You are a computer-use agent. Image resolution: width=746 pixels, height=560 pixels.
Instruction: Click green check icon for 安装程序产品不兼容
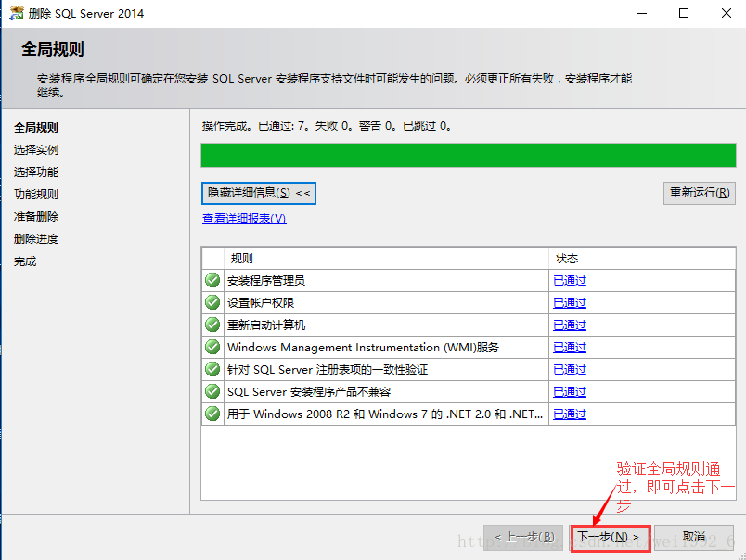[212, 391]
